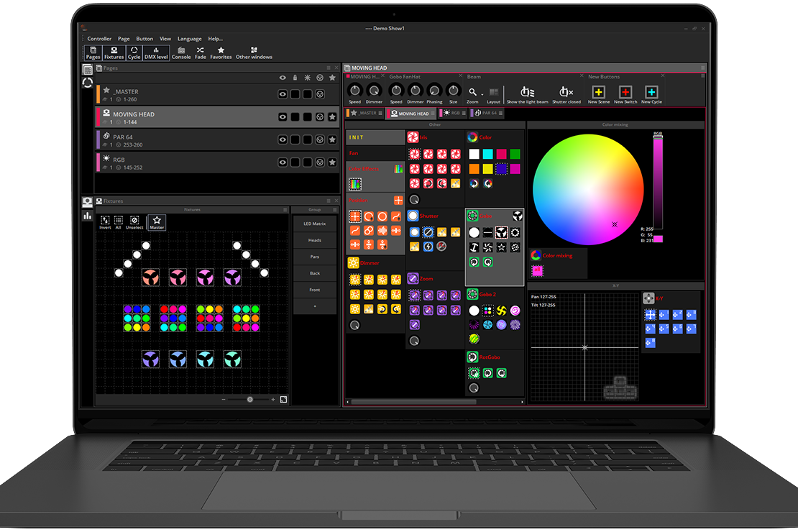Image resolution: width=798 pixels, height=532 pixels.
Task: Click the Fade toolbar icon
Action: coord(201,52)
